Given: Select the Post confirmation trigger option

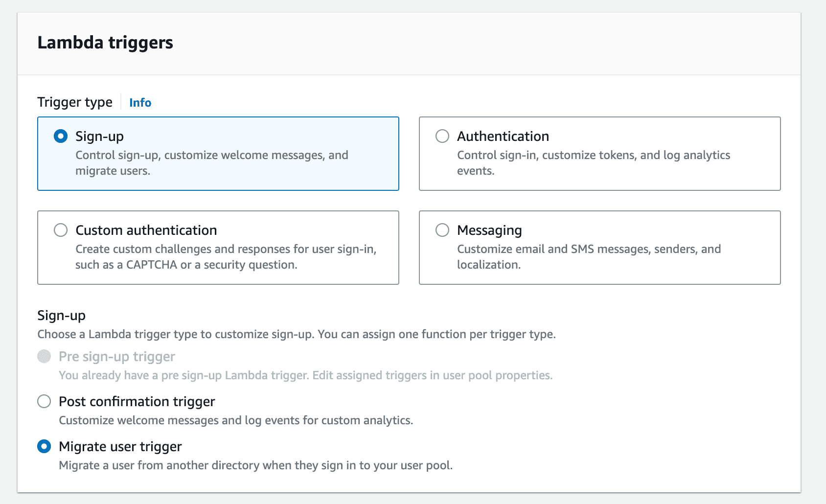Looking at the screenshot, I should pos(44,401).
